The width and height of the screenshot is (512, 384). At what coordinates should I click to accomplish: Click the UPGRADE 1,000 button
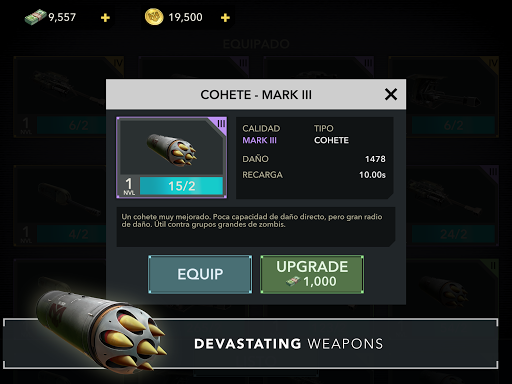coord(312,274)
